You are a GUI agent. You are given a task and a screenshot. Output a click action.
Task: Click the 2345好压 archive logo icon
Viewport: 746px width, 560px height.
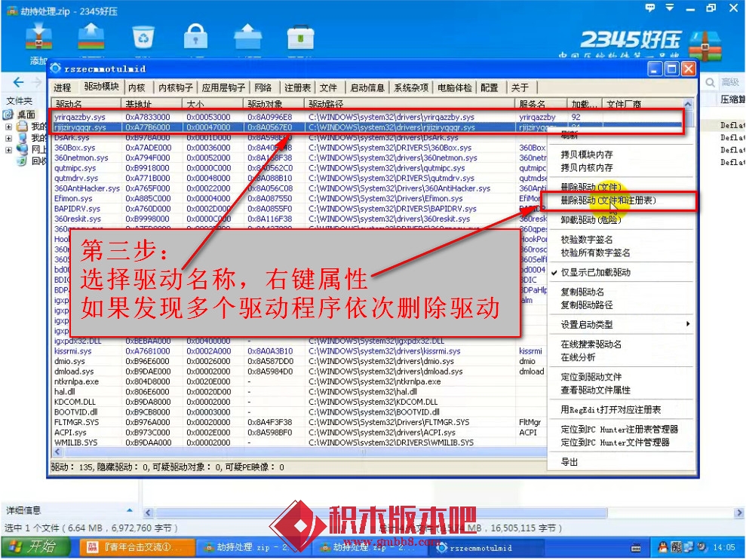705,46
